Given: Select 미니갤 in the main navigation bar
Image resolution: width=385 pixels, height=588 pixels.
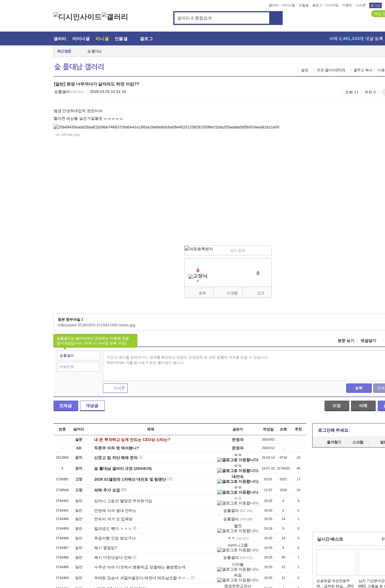Looking at the screenshot, I should coord(102,39).
